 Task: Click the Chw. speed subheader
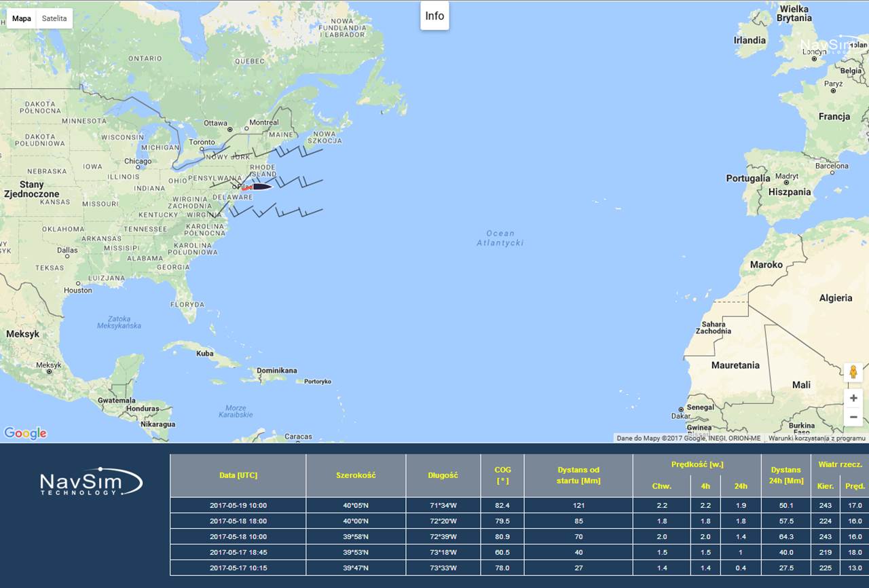pos(662,485)
